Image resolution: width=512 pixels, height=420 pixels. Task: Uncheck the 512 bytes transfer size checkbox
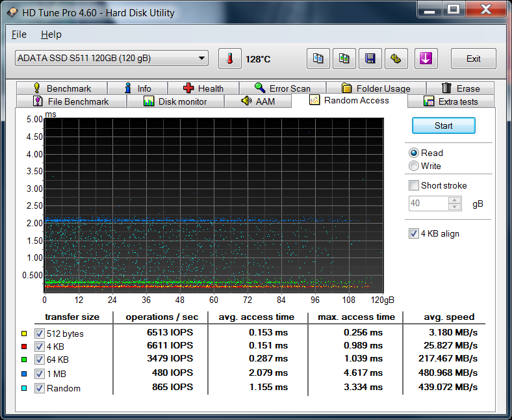click(x=39, y=334)
